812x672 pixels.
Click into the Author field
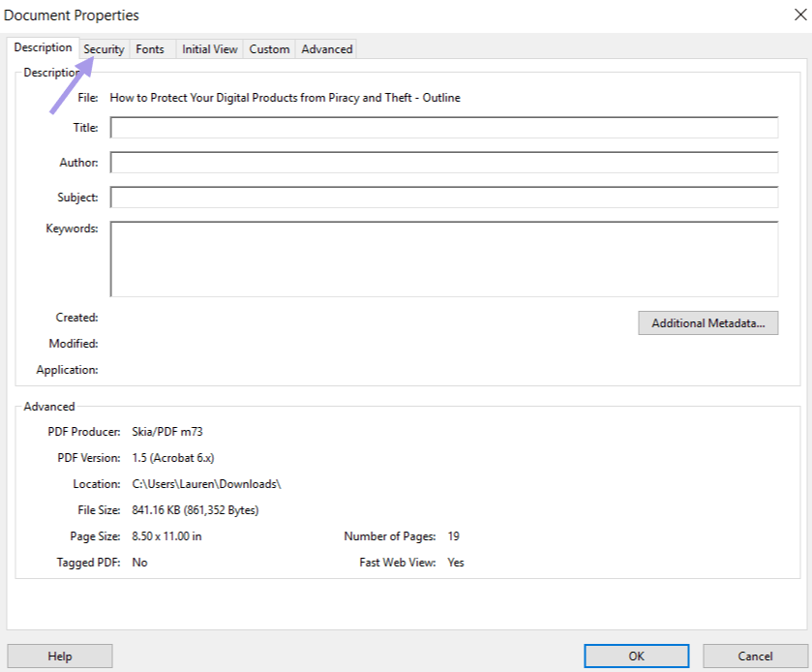pos(444,162)
